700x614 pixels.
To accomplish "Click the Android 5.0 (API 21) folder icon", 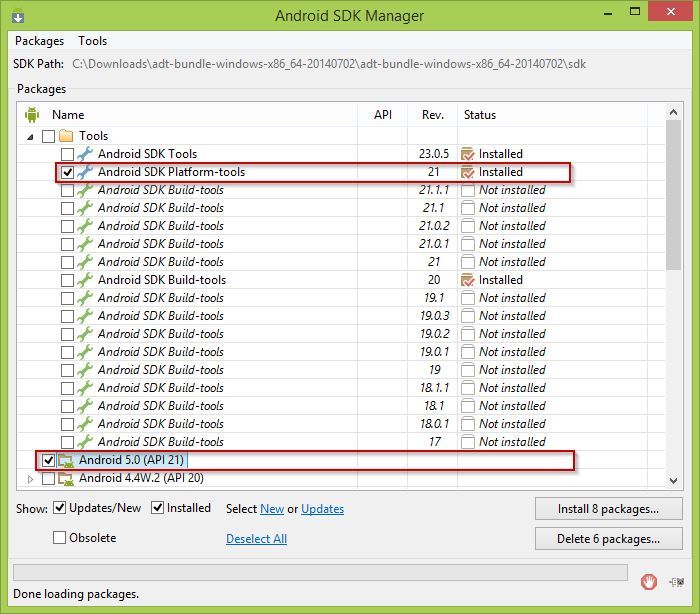I will click(x=66, y=460).
